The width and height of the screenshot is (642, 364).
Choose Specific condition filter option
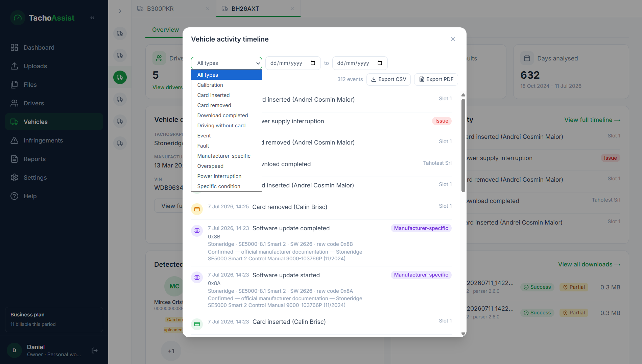(227, 186)
